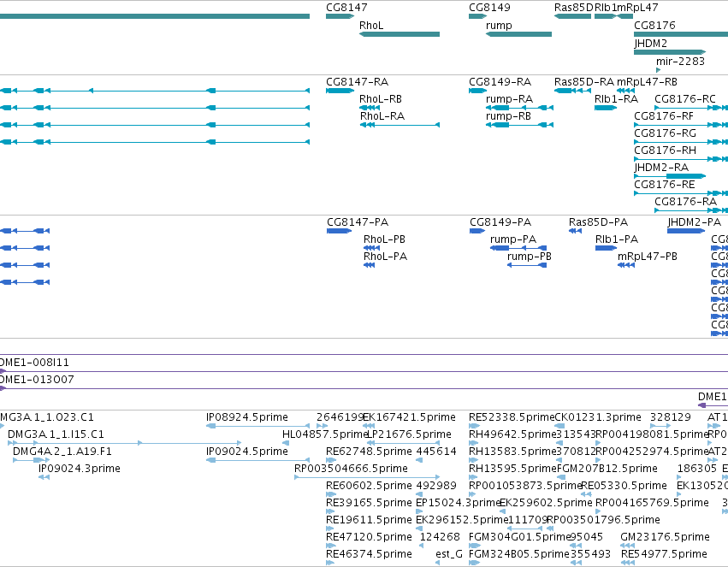
Task: Click the Ras85D gene label
Action: (x=574, y=8)
